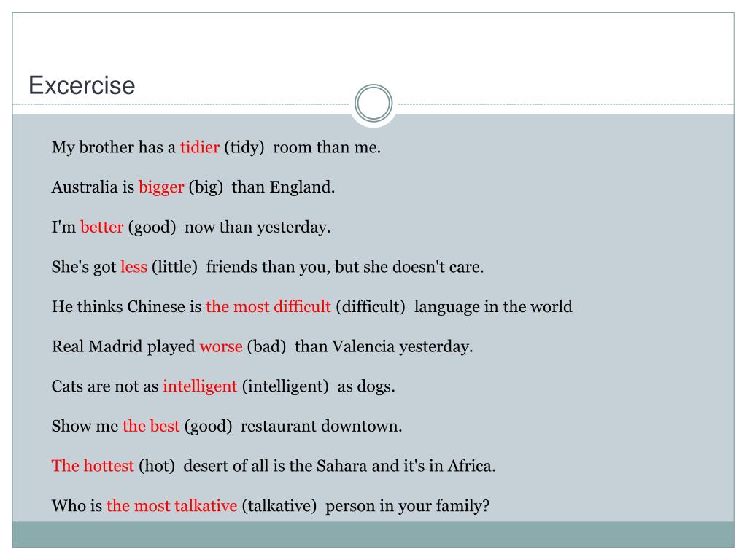Click the red phrase the best
Viewport: 747px width, 560px height.
(x=151, y=426)
